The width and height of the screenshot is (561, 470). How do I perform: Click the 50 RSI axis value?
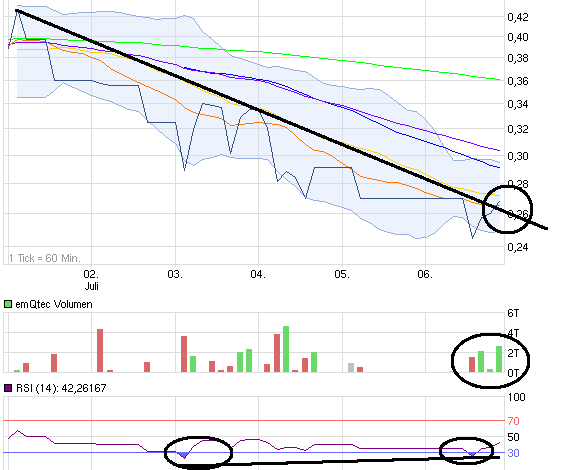(x=513, y=437)
